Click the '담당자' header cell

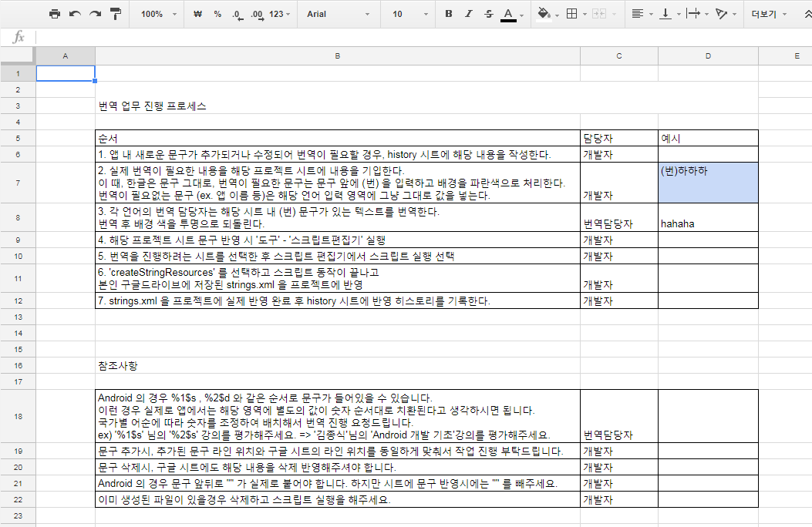pyautogui.click(x=619, y=138)
